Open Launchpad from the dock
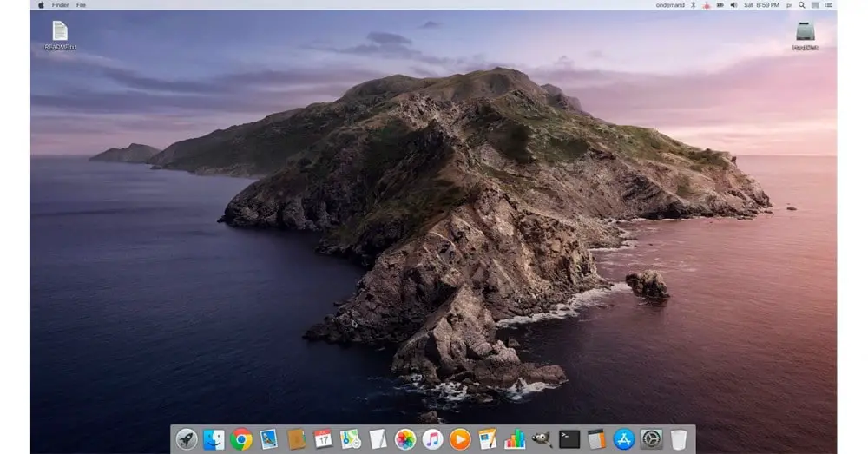The image size is (868, 454). click(187, 439)
